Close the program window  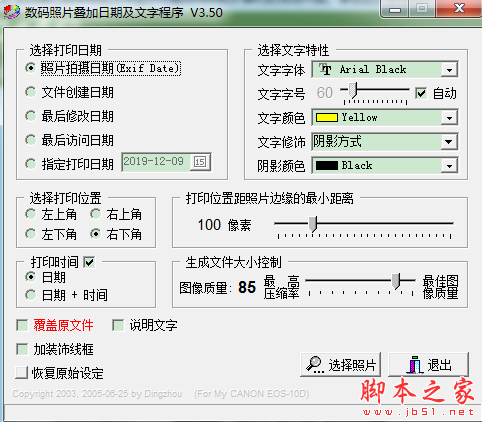[x=459, y=9]
